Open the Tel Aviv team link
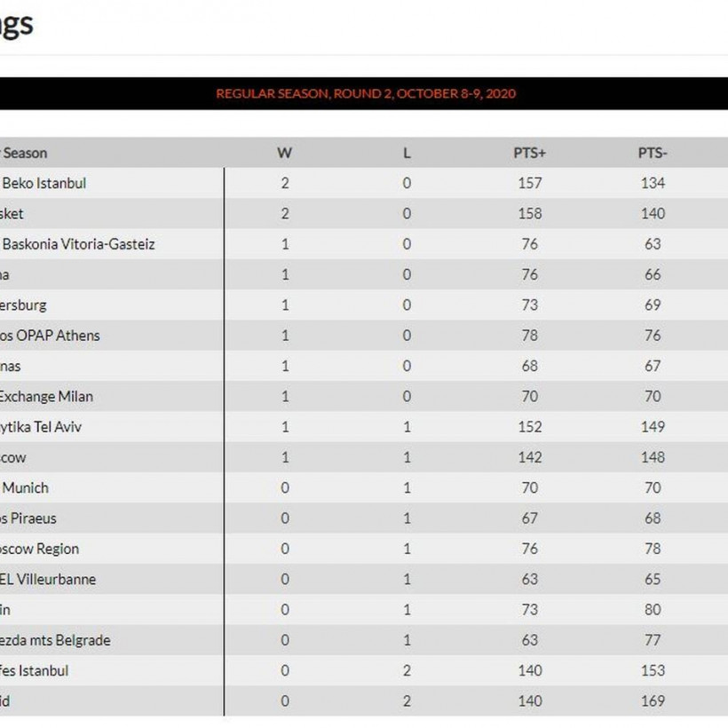This screenshot has width=728, height=728. point(41,426)
